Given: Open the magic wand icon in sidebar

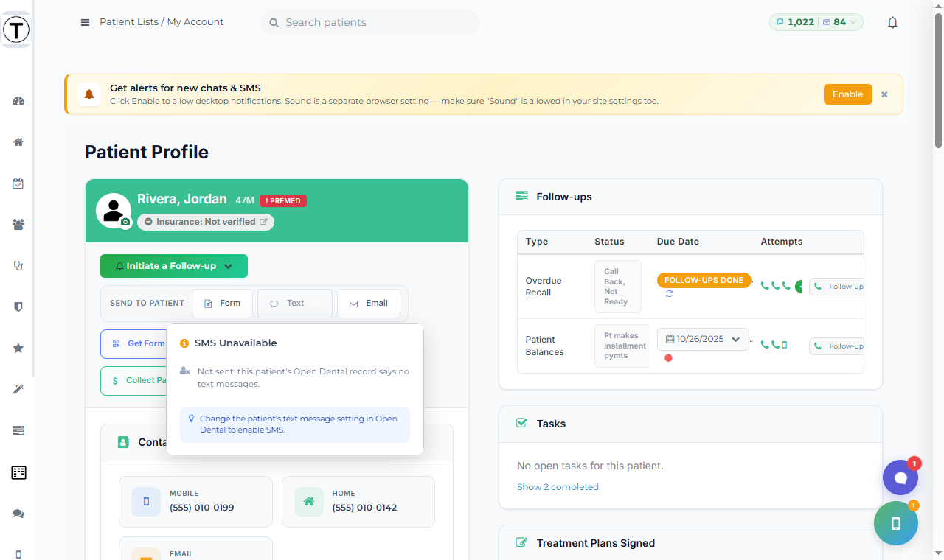Looking at the screenshot, I should click(x=18, y=389).
